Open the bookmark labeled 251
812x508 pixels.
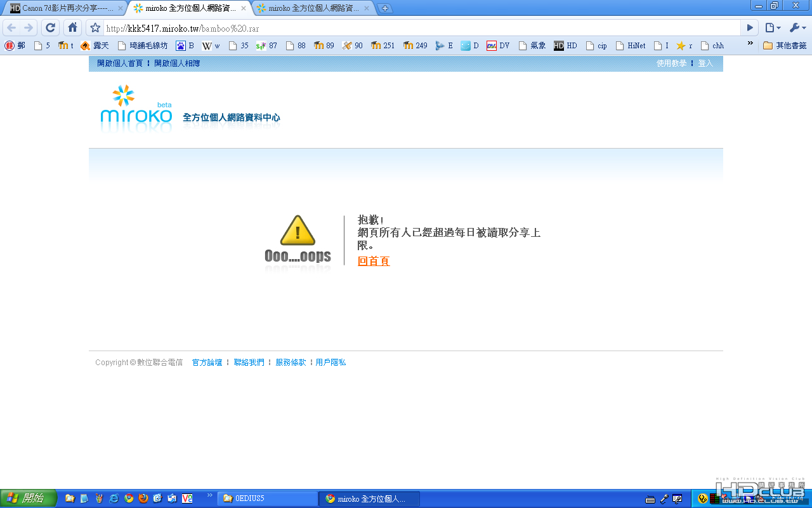[x=383, y=46]
